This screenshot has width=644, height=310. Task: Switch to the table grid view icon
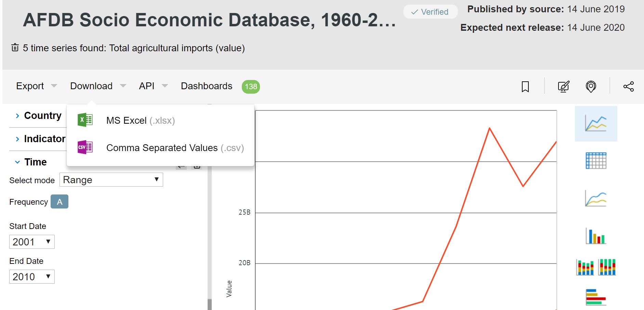pyautogui.click(x=596, y=161)
